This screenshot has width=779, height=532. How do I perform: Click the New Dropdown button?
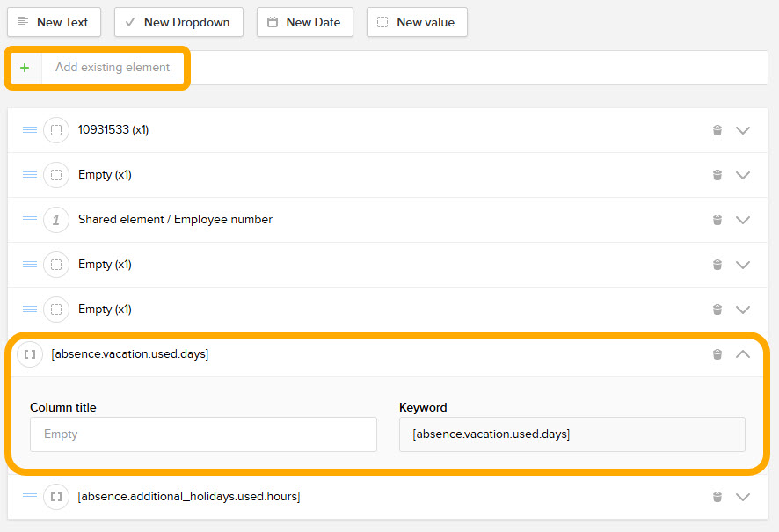coord(178,22)
